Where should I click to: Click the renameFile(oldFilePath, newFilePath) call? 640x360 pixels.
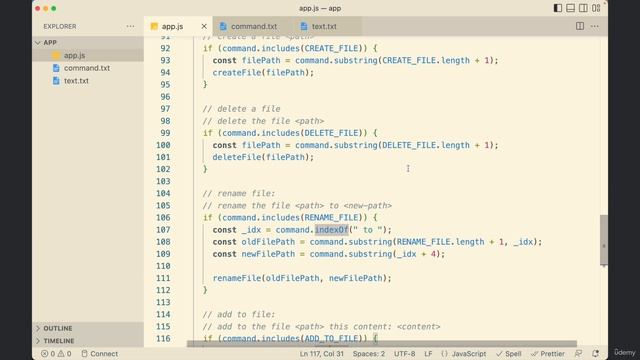(302, 278)
